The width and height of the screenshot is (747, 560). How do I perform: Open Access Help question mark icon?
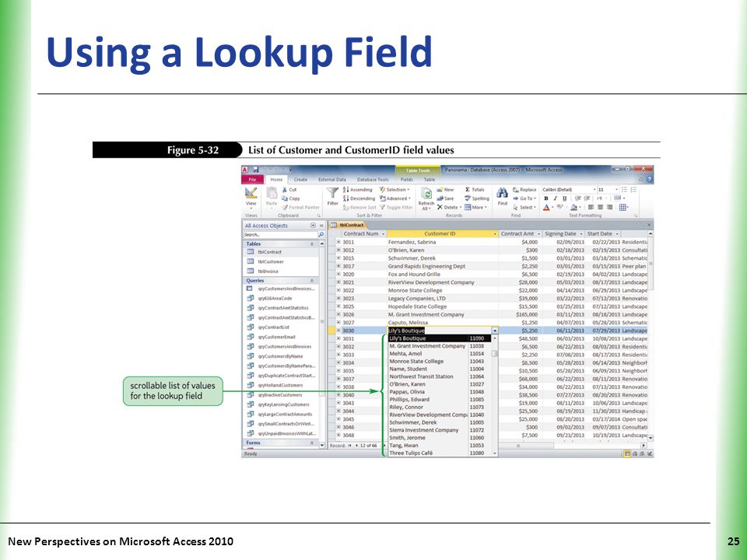[649, 180]
